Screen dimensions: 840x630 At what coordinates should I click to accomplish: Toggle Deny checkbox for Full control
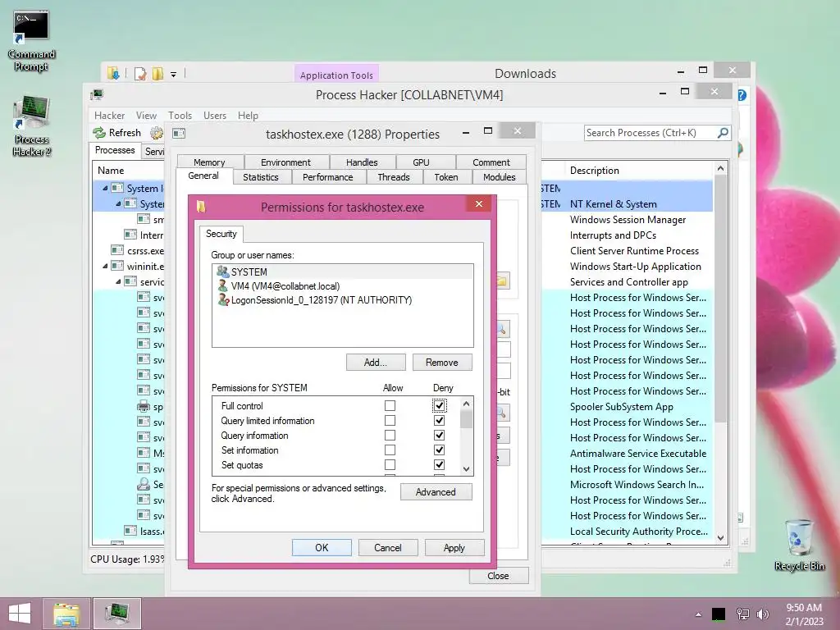[x=440, y=406]
